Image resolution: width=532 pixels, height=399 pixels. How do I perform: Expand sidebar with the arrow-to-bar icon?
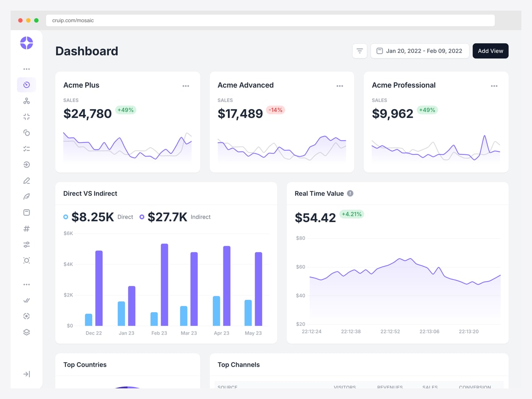point(27,374)
